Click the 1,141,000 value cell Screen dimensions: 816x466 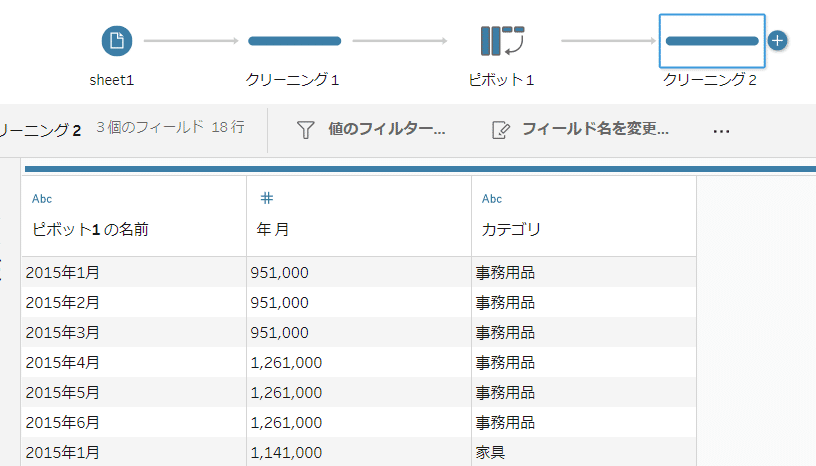[359, 452]
